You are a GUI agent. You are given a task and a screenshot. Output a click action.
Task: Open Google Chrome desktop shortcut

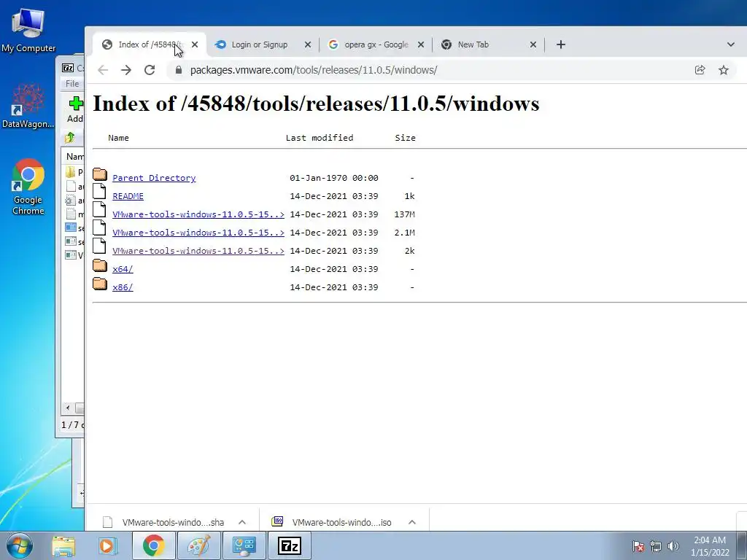tap(28, 187)
